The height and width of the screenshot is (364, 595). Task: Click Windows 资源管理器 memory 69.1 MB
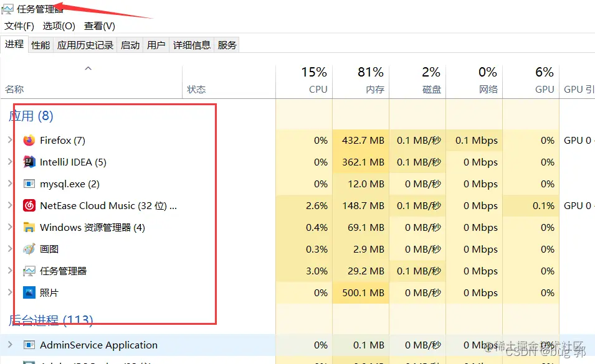point(366,228)
